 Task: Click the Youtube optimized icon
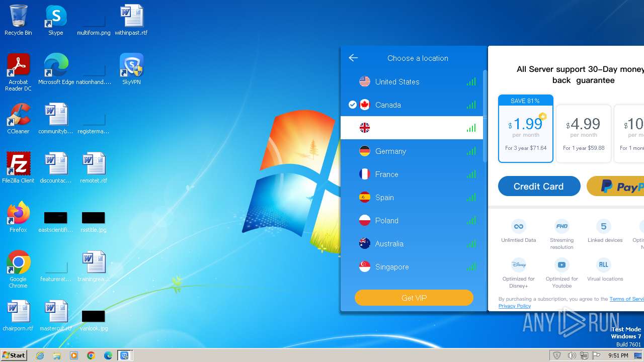[561, 264]
